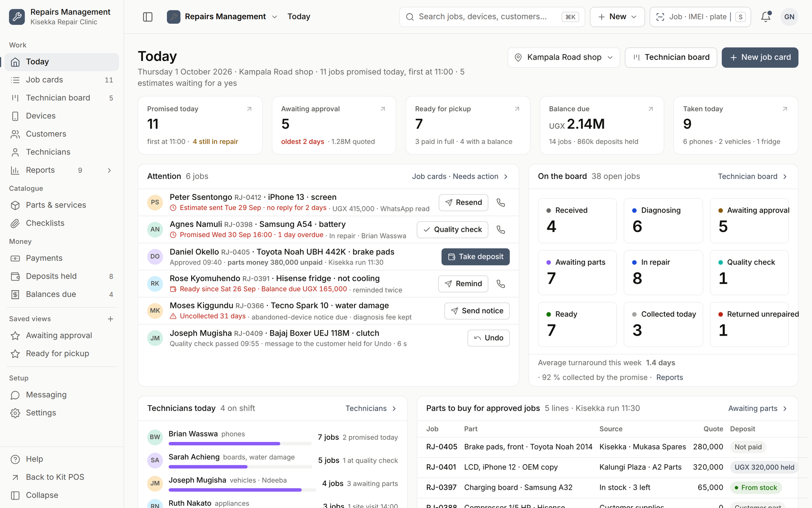Click Brian Wasswa's workload progress bar
This screenshot has height=508, width=812.
[240, 444]
